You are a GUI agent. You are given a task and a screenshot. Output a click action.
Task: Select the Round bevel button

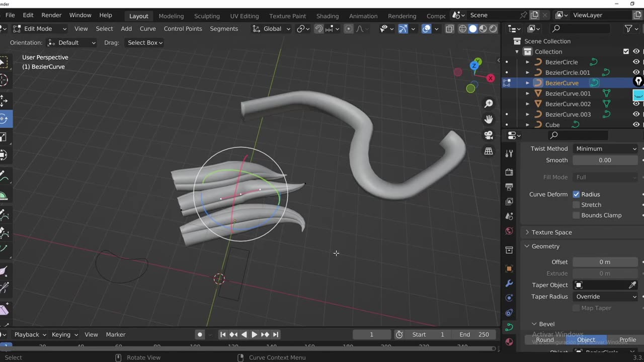coord(544,340)
